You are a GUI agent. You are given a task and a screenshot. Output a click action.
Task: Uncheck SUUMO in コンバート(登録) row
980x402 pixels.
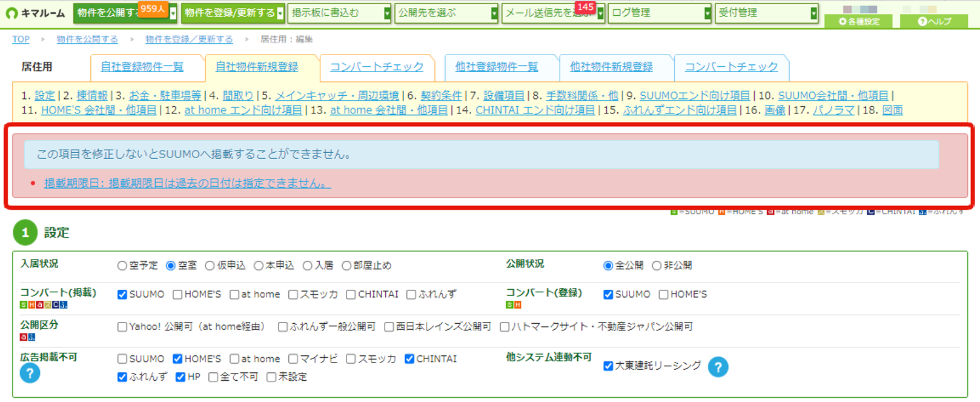[608, 295]
